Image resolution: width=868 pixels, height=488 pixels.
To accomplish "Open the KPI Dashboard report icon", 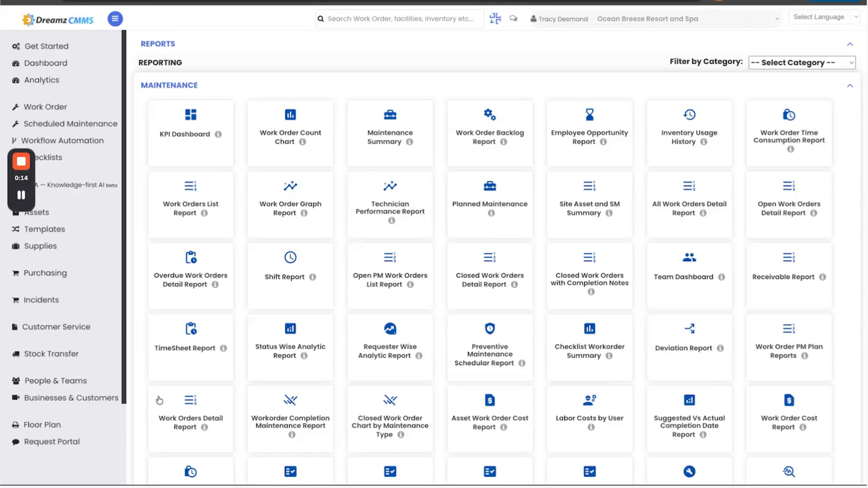I will [191, 115].
